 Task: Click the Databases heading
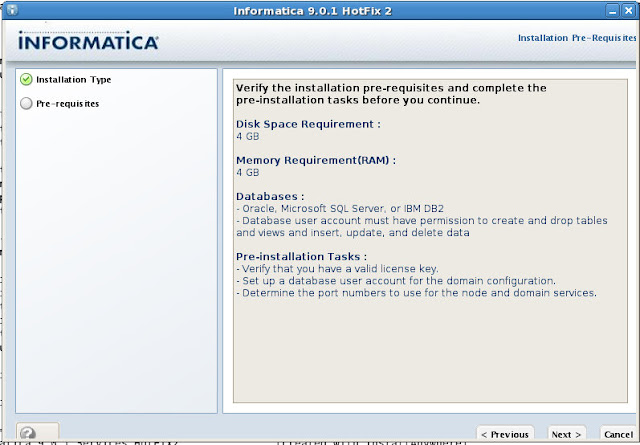click(270, 196)
